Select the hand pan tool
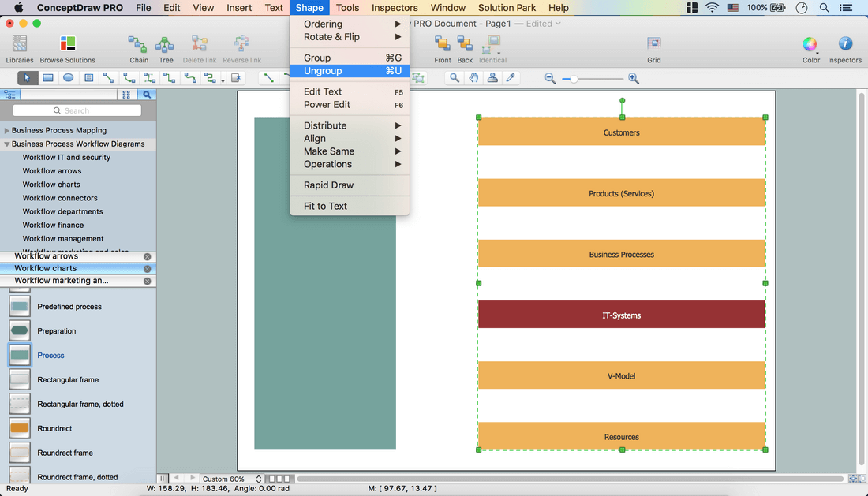 (x=473, y=78)
